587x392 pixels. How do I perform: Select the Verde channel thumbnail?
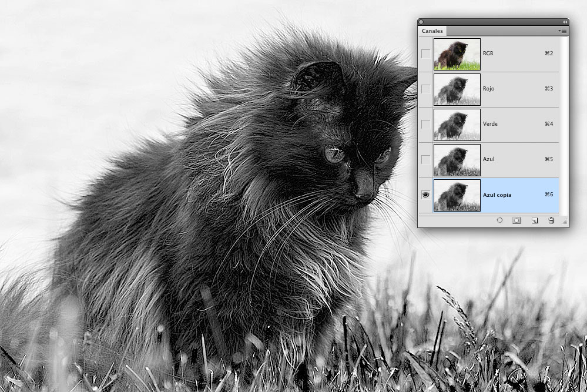pyautogui.click(x=457, y=125)
